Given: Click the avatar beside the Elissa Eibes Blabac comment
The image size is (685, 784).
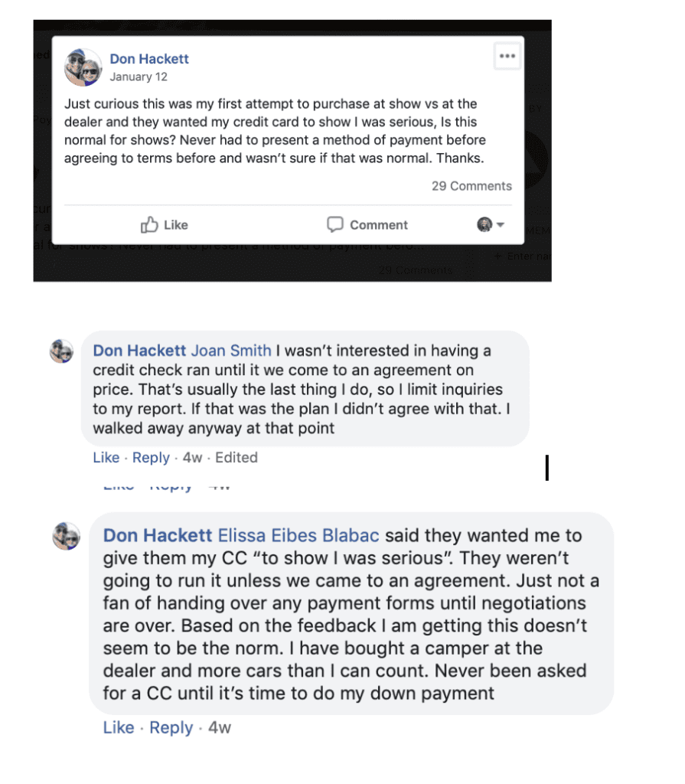Looking at the screenshot, I should (67, 535).
